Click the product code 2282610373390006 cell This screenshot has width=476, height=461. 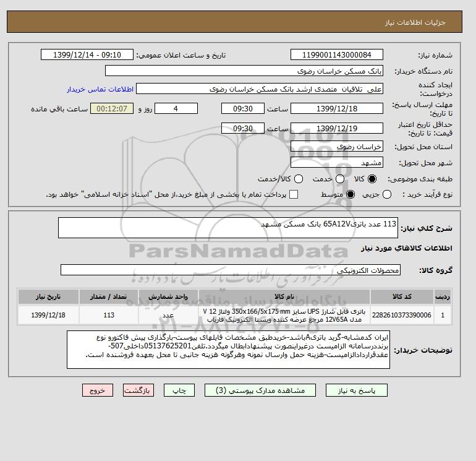click(402, 315)
